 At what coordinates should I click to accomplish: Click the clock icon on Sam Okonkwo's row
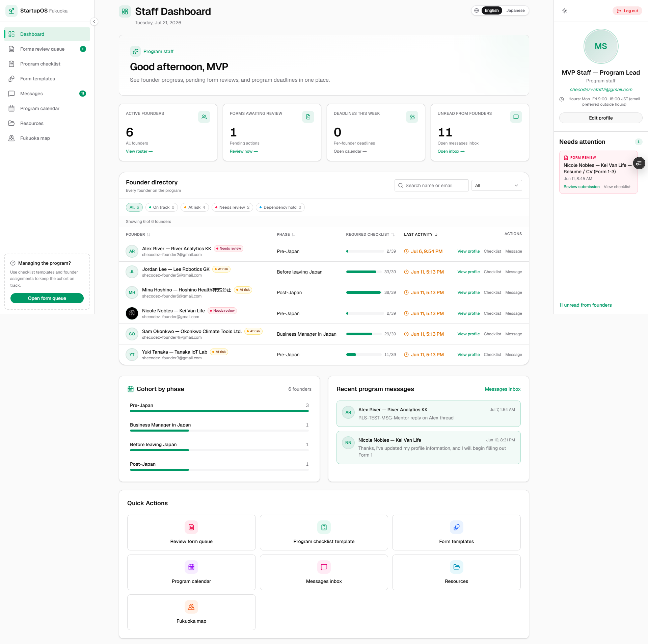(x=406, y=334)
